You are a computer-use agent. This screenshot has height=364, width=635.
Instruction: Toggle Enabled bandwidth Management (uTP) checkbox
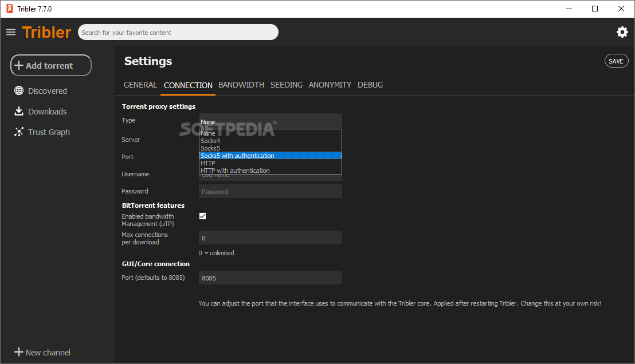pos(202,216)
